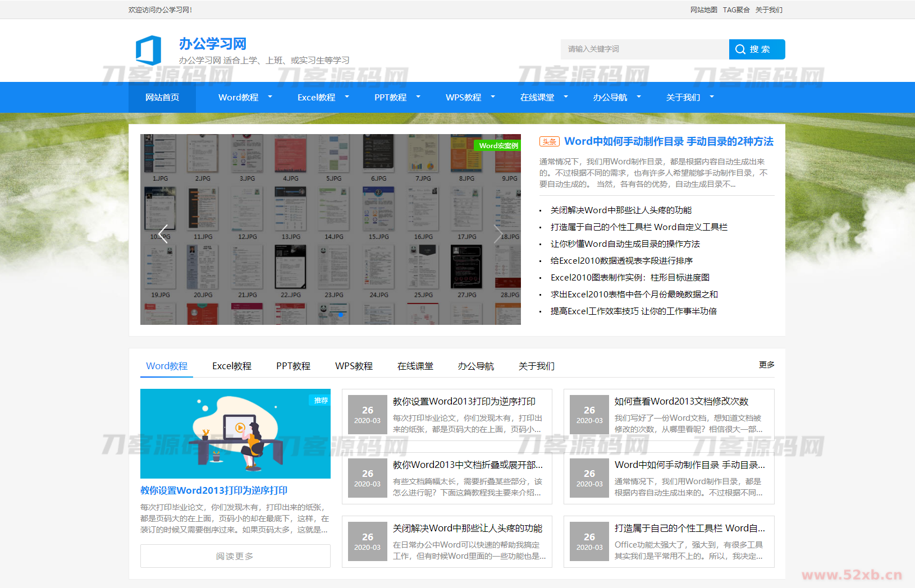Expand the Word教程 navigation dropdown

pos(238,97)
